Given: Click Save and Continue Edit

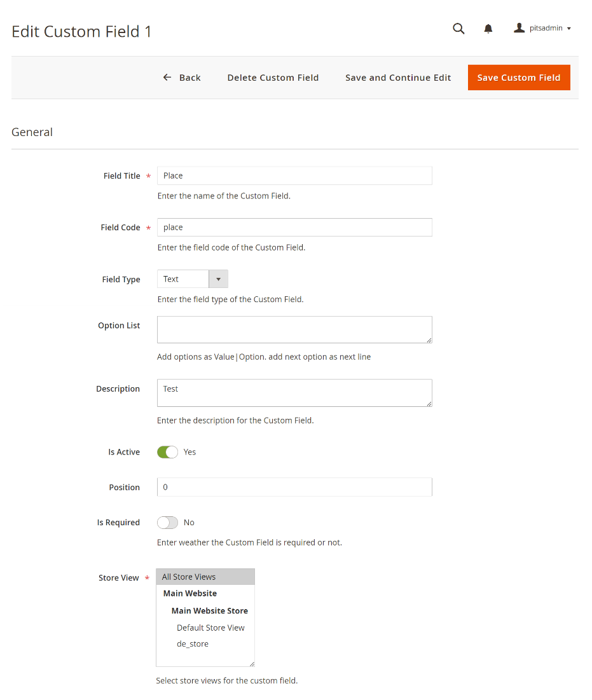Looking at the screenshot, I should pyautogui.click(x=398, y=78).
